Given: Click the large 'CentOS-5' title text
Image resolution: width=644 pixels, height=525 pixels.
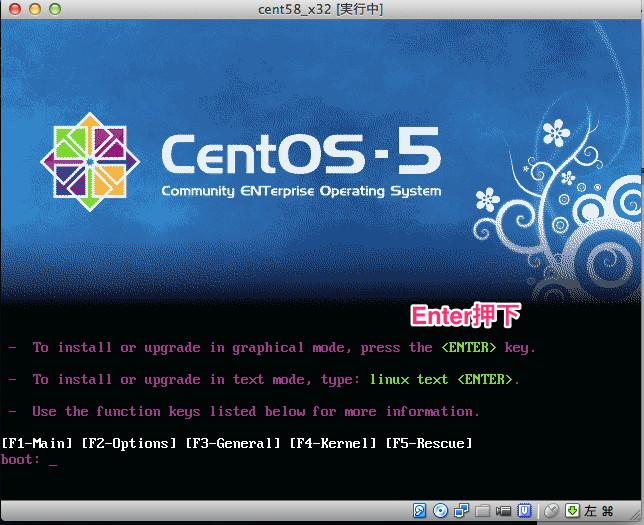Looking at the screenshot, I should click(x=301, y=150).
